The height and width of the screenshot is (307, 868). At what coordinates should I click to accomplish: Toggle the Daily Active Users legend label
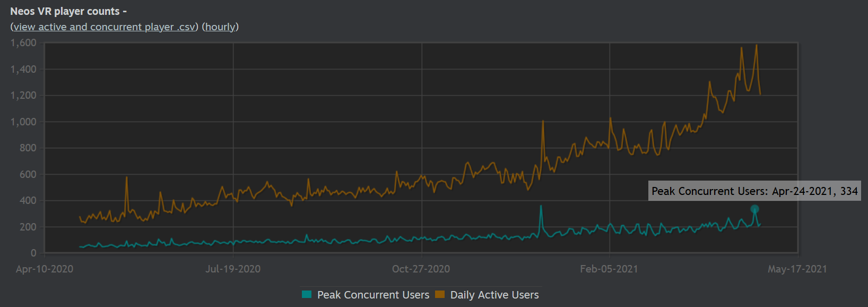tap(494, 295)
